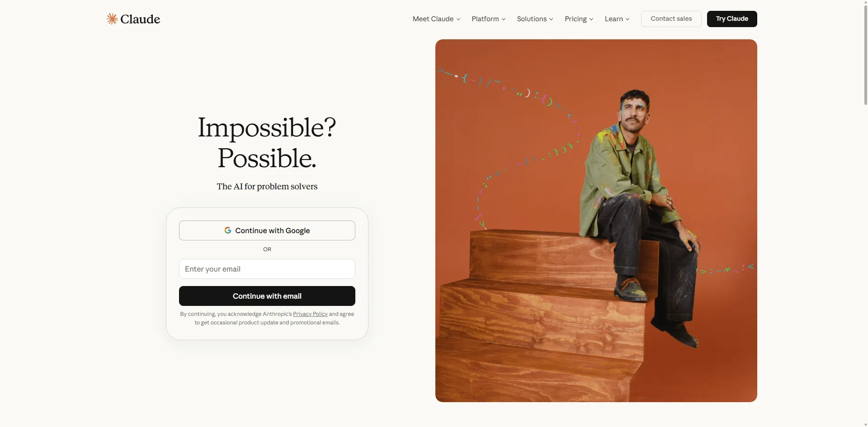Click the Contact sales button
868x427 pixels.
click(x=671, y=19)
